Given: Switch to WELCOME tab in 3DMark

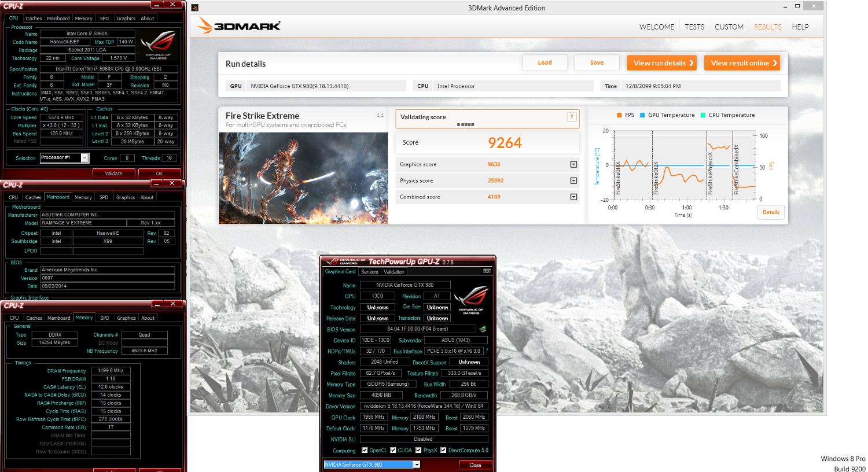Looking at the screenshot, I should tap(657, 27).
